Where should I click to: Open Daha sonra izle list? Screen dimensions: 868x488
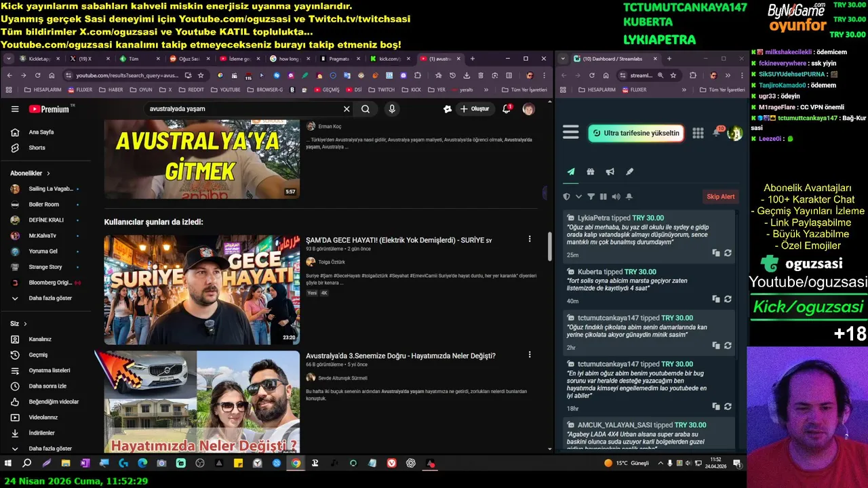pos(47,386)
